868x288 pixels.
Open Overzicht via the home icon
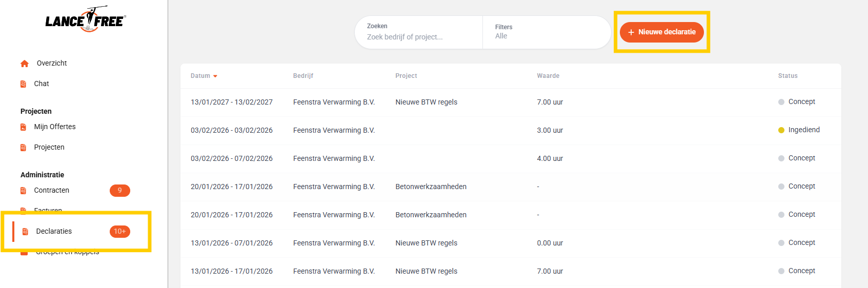pyautogui.click(x=25, y=64)
